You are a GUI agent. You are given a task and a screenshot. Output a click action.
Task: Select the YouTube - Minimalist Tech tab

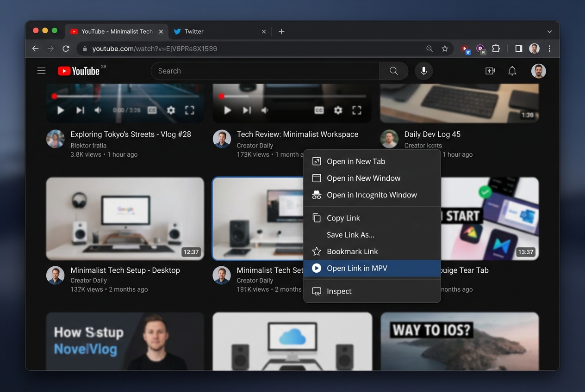[117, 31]
